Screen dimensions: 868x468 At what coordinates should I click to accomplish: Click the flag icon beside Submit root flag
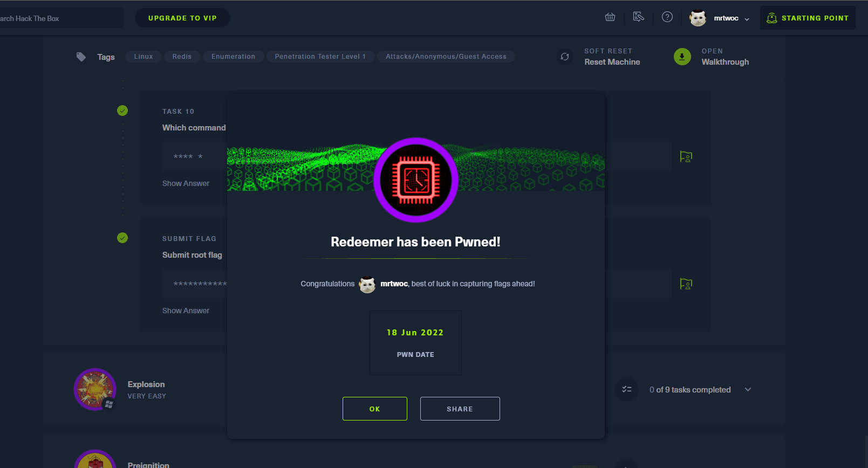click(686, 284)
